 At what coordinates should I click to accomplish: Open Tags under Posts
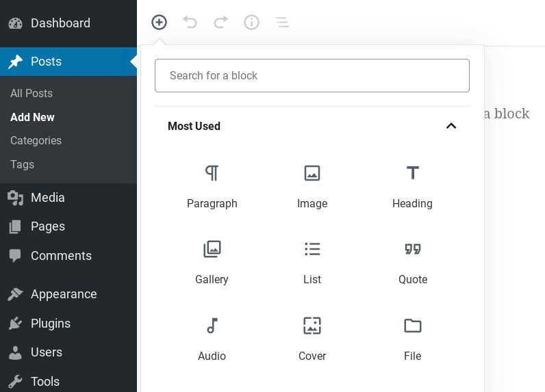pyautogui.click(x=22, y=164)
